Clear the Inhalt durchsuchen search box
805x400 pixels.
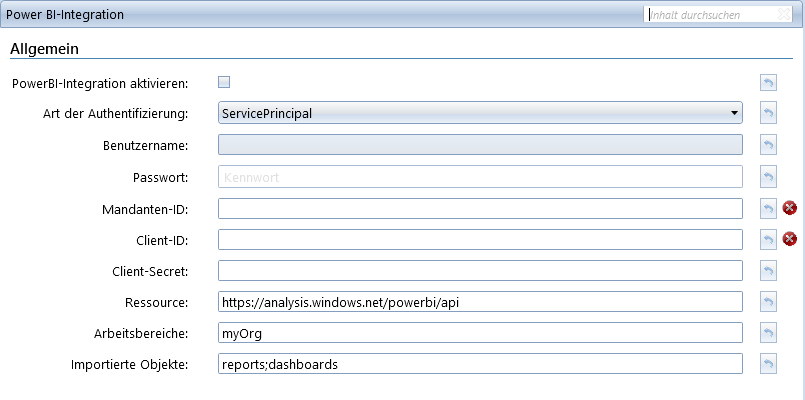[x=784, y=14]
